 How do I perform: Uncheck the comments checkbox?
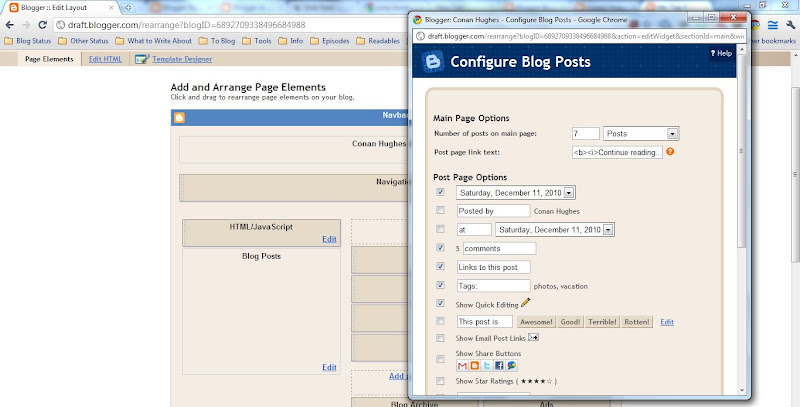point(440,247)
